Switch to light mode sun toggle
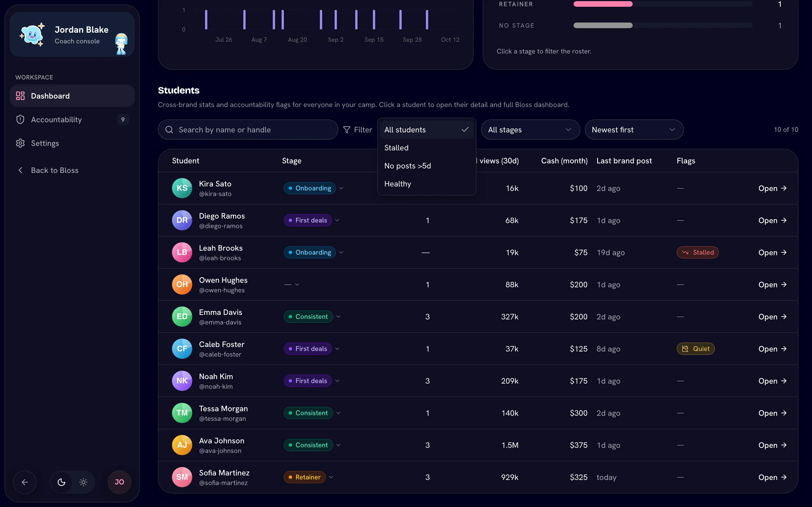Screen dimensions: 812x507 click(x=83, y=482)
